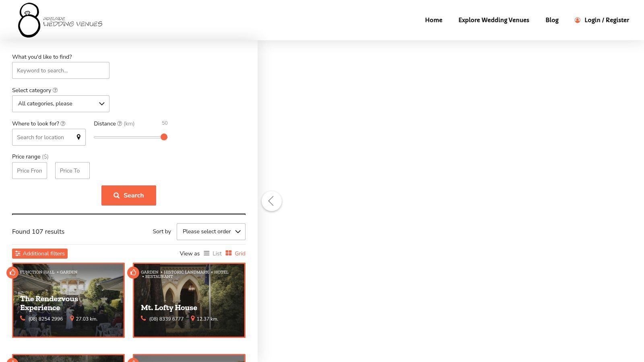The width and height of the screenshot is (644, 362).
Task: Collapse the map with the left arrow
Action: 272,201
